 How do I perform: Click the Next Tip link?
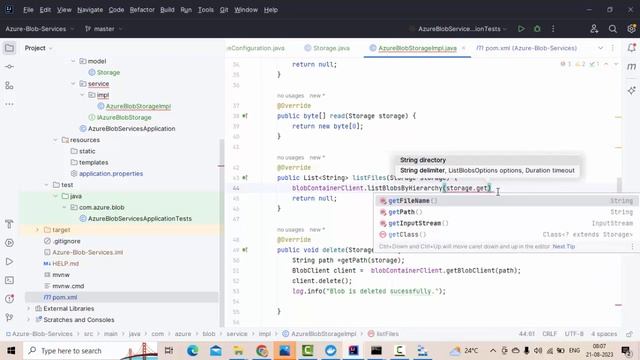click(x=564, y=247)
